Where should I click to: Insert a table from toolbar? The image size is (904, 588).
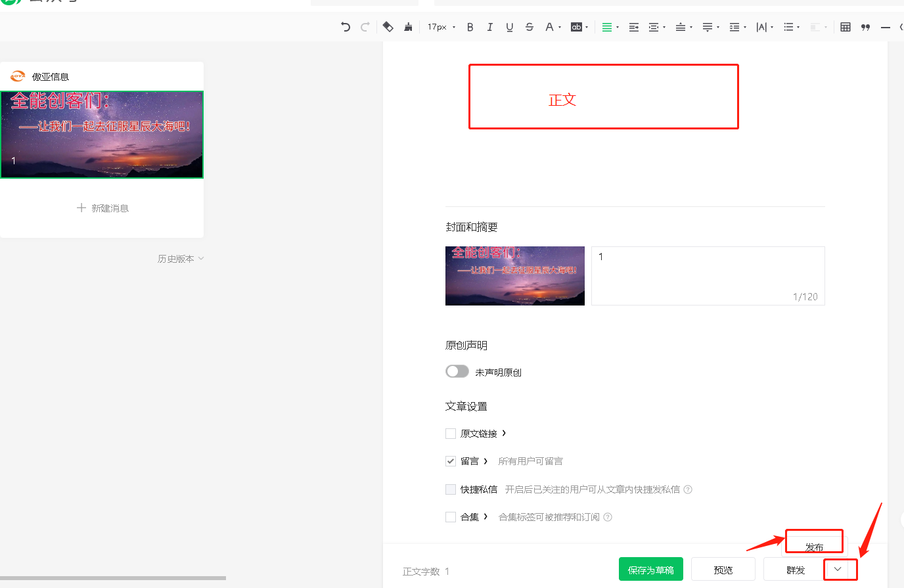click(x=846, y=27)
